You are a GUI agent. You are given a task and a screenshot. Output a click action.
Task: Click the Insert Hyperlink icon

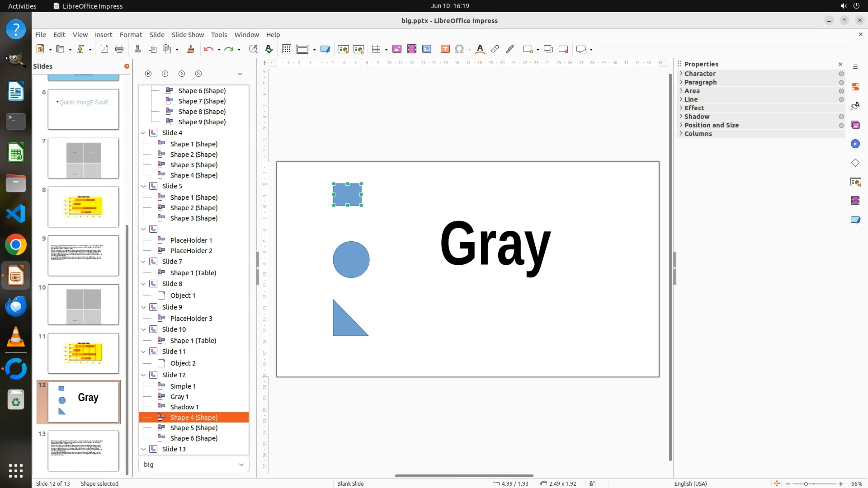pyautogui.click(x=495, y=49)
